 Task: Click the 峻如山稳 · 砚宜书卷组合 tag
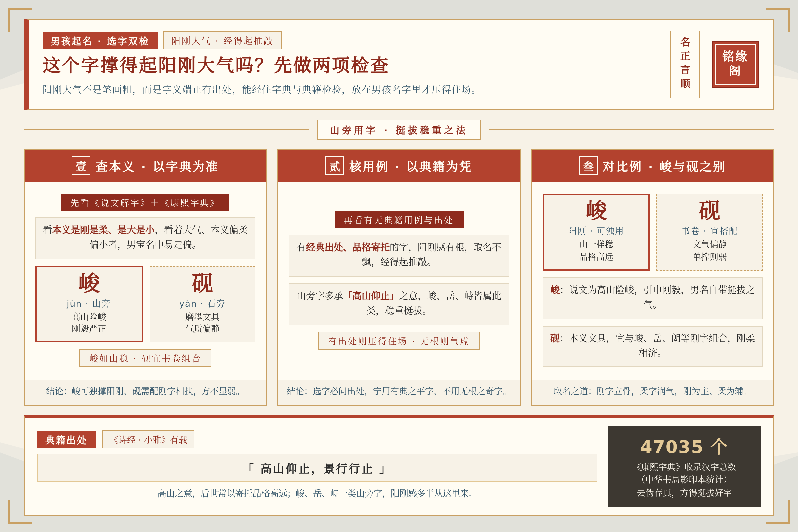pos(145,358)
